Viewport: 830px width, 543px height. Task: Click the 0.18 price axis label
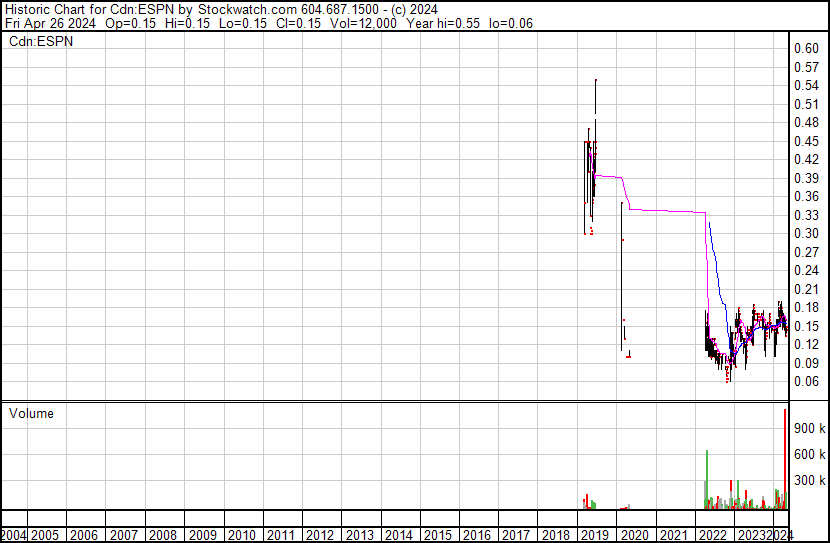806,307
